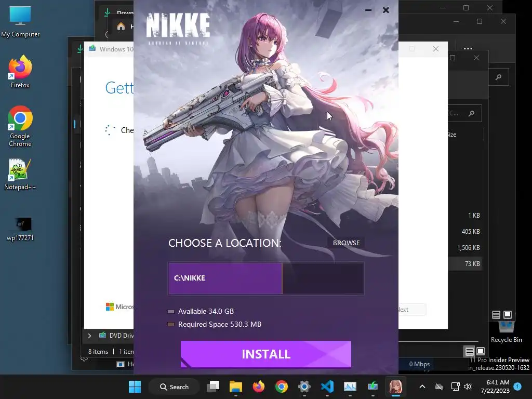Switch to details view in lower Explorer
This screenshot has height=399, width=532.
point(469,352)
